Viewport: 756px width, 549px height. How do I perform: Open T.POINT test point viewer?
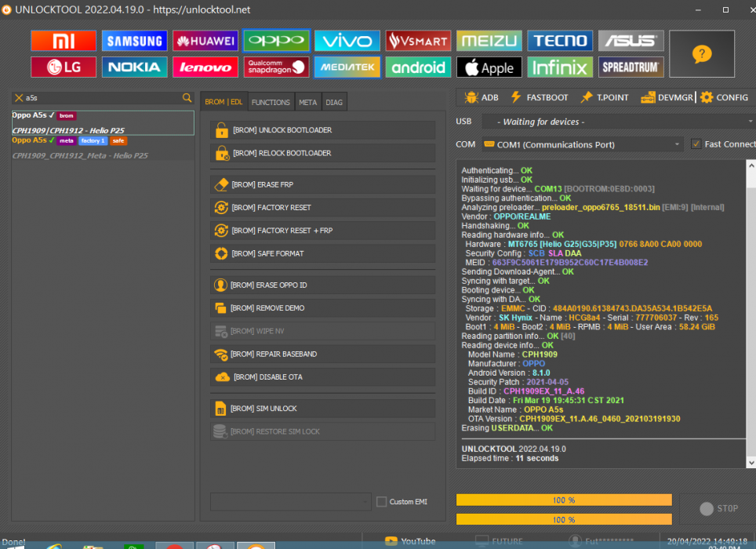605,97
